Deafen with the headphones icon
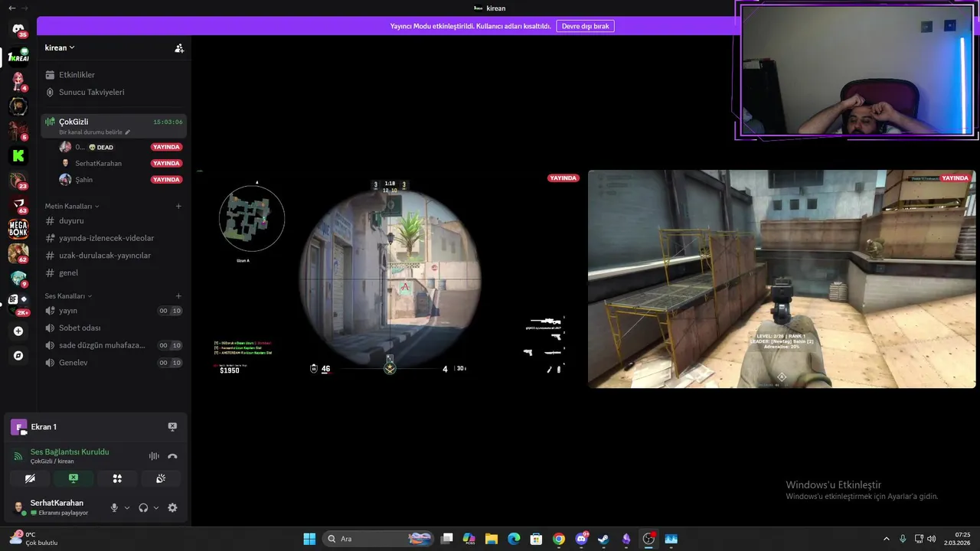 (x=143, y=507)
